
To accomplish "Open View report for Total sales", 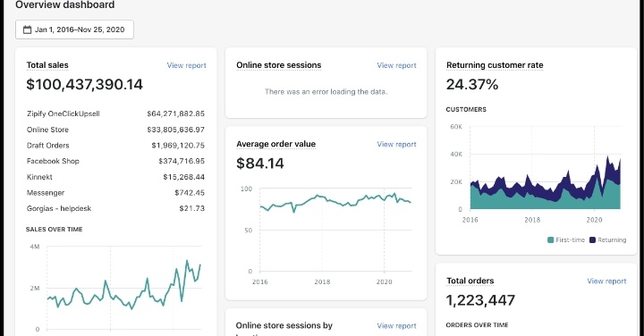I will tap(186, 65).
